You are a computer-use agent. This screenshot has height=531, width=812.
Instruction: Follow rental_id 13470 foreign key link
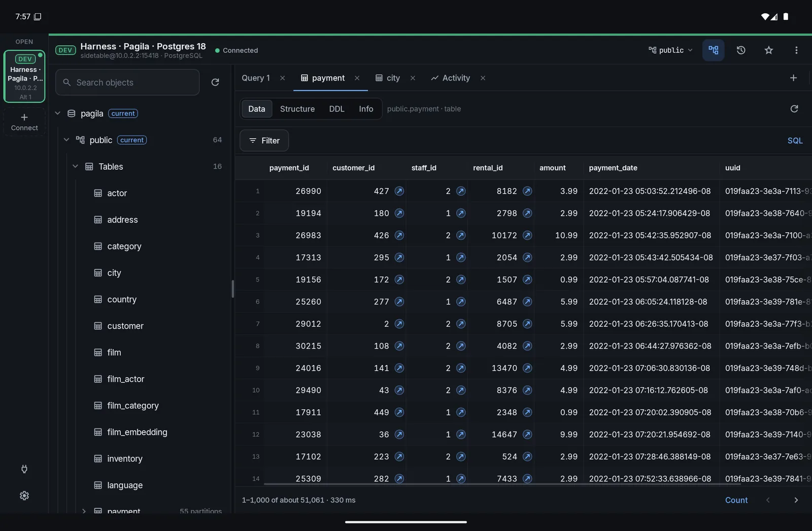(527, 368)
